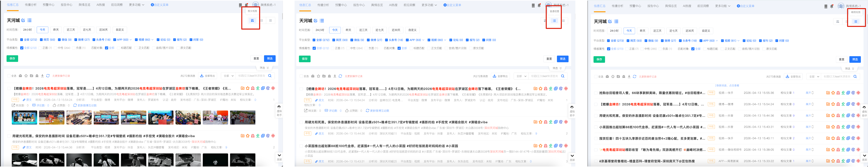This screenshot has width=868, height=167.
Task: Click 原文 link of 燃爆金啤坊 post, middle panel
Action: pyautogui.click(x=319, y=100)
